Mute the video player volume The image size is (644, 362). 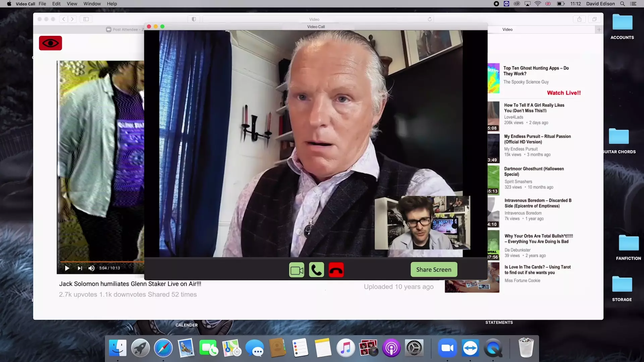click(x=91, y=268)
